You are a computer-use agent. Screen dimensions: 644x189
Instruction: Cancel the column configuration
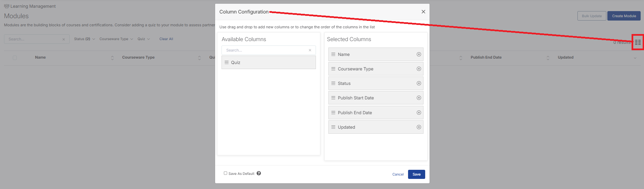coord(398,174)
